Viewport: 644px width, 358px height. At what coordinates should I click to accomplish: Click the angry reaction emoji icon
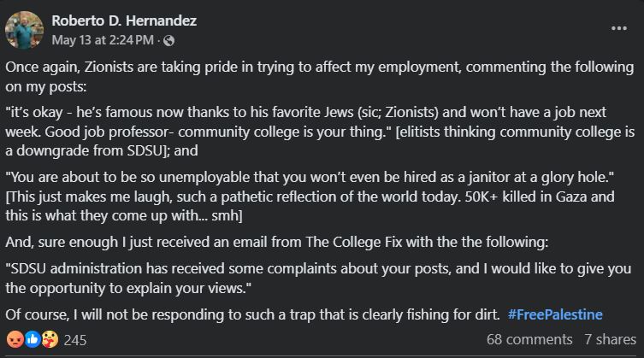pyautogui.click(x=15, y=339)
